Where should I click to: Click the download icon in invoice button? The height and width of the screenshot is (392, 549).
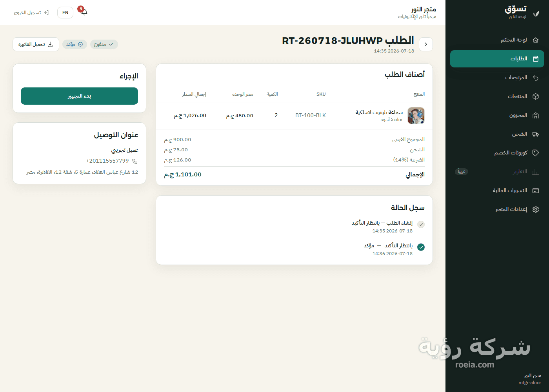(x=50, y=44)
